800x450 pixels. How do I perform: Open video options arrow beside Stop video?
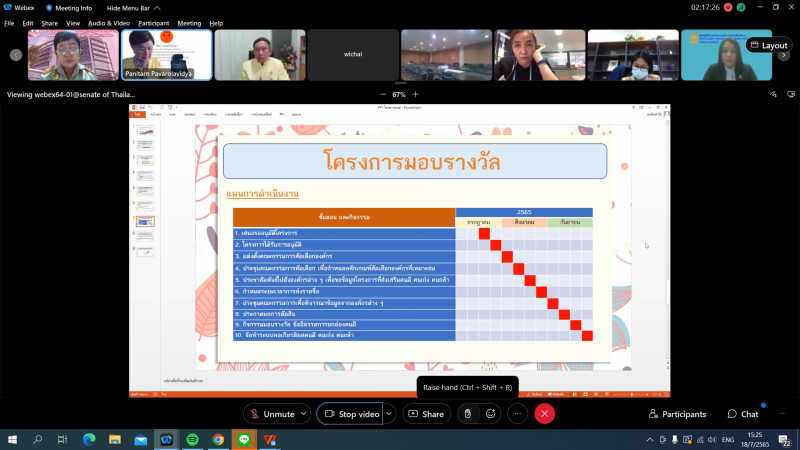pyautogui.click(x=389, y=414)
